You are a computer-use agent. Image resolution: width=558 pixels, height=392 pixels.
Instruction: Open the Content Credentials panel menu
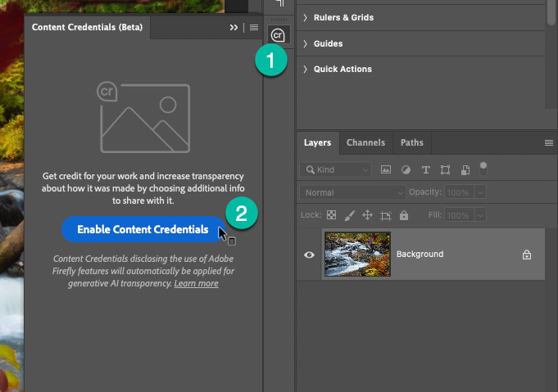click(x=254, y=27)
